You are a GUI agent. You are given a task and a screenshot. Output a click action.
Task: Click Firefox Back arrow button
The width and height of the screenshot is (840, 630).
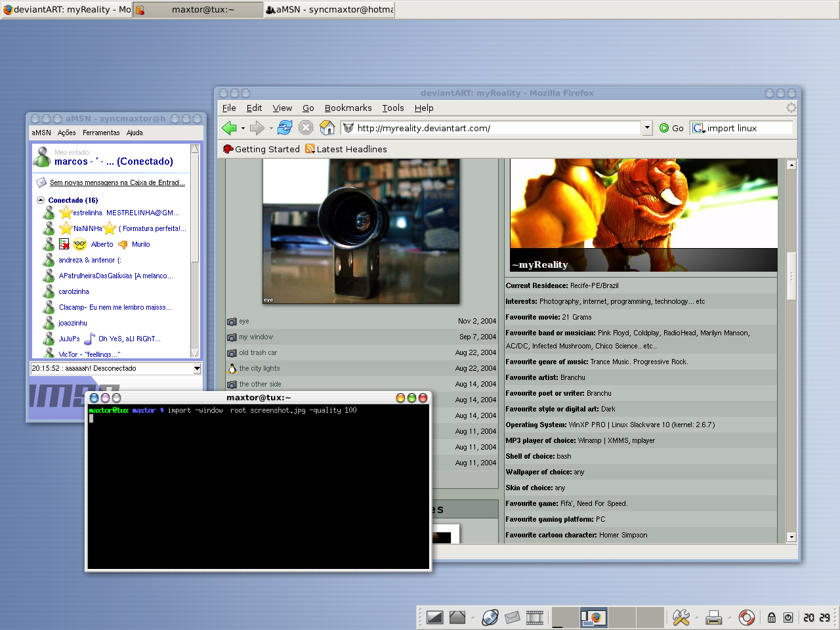coord(229,128)
